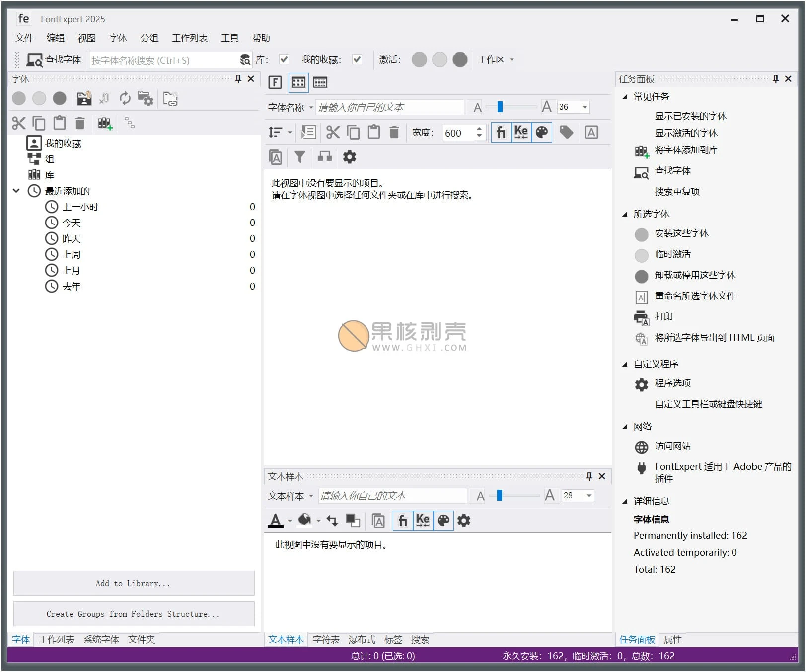Click 搜索重复项 link
Screen dimensions: 806x672
(677, 191)
